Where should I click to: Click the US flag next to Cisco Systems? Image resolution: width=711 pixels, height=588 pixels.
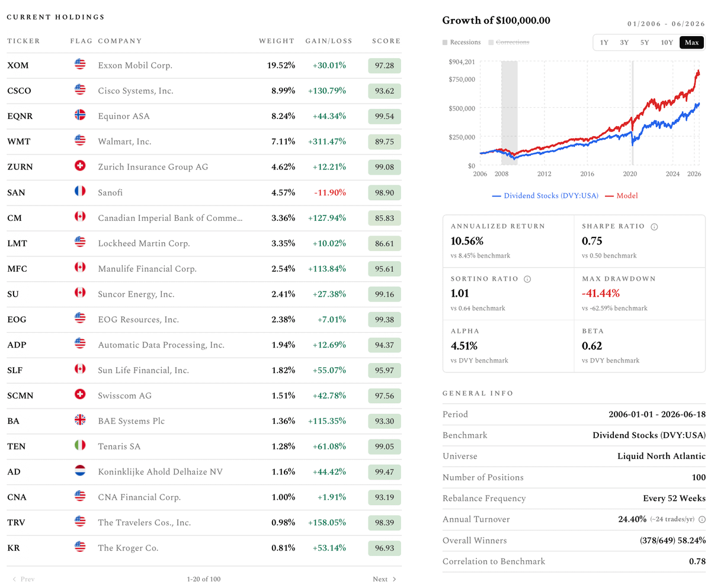click(x=80, y=90)
